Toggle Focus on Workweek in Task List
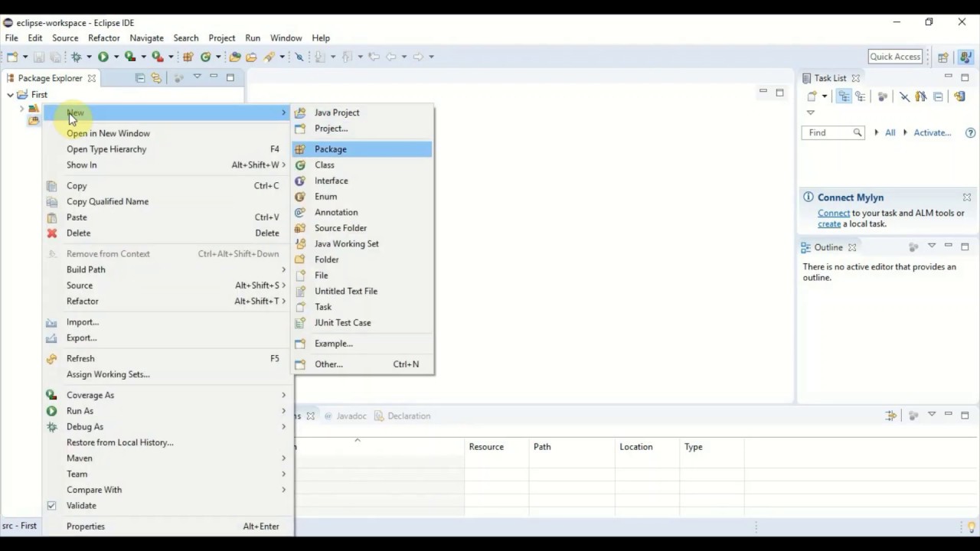 883,96
